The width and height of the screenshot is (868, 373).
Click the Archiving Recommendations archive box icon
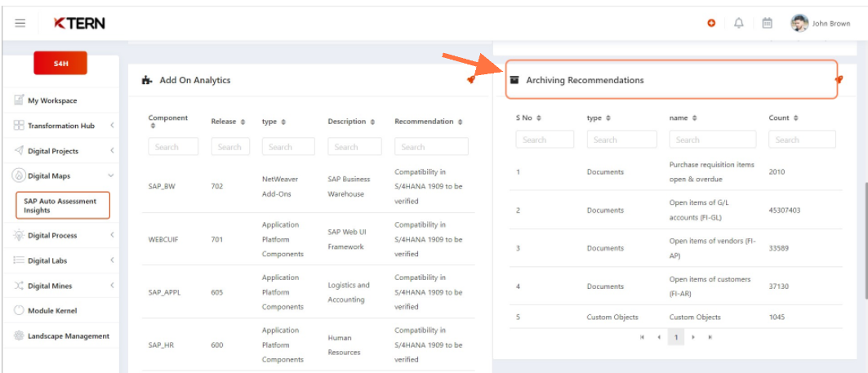[x=514, y=80]
